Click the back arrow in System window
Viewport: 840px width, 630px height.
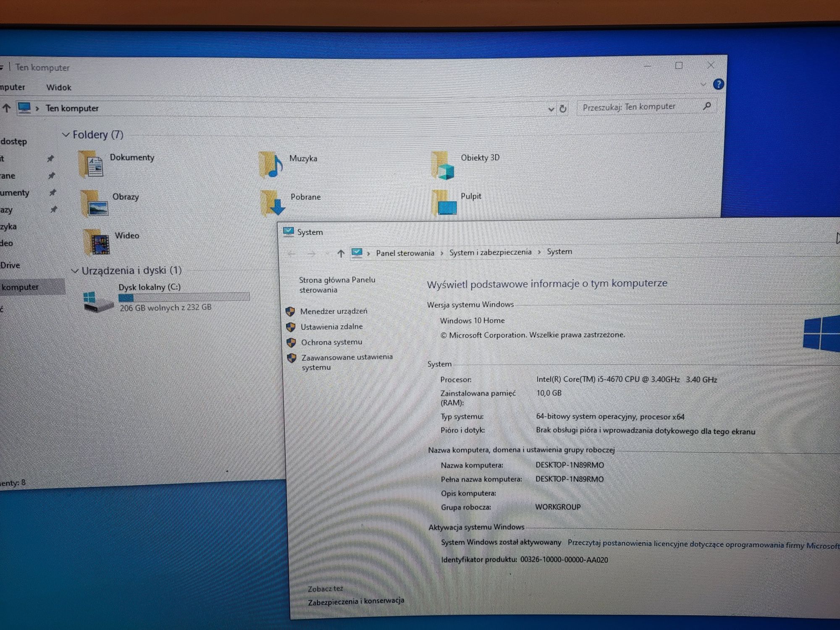(292, 254)
